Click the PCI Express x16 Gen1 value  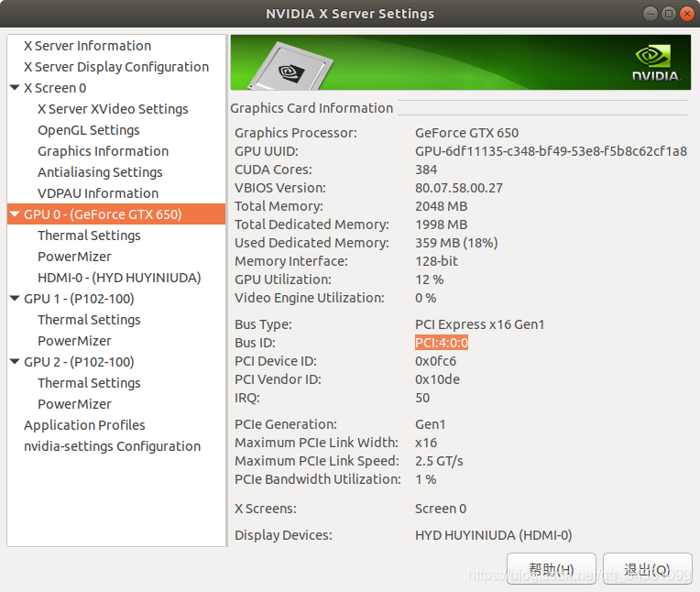pos(479,324)
